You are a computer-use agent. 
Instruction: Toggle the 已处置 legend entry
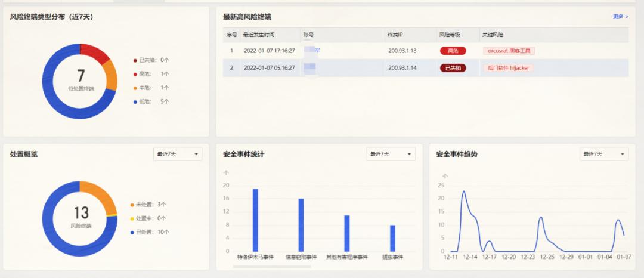[149, 232]
